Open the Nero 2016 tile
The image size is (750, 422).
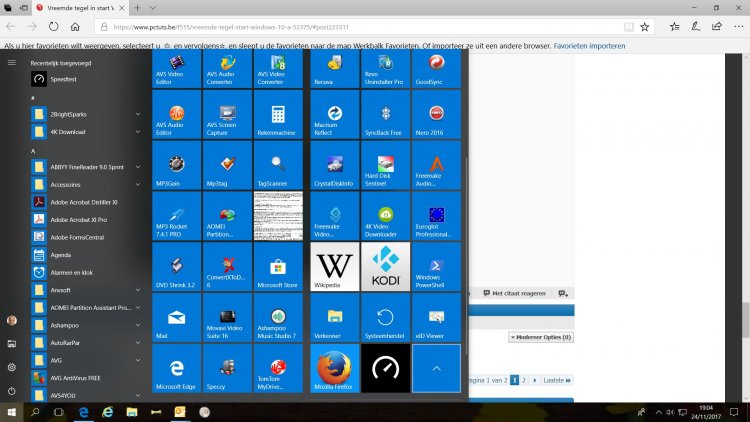point(436,116)
